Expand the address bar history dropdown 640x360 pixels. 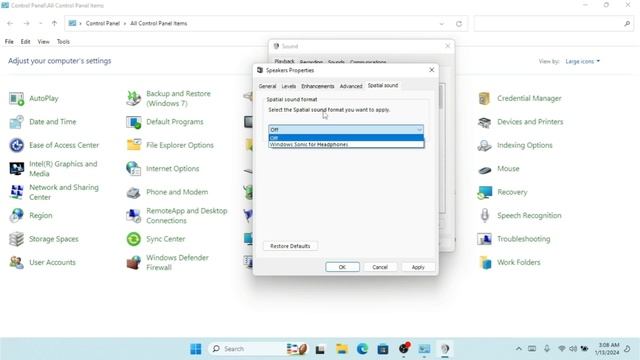pos(441,24)
